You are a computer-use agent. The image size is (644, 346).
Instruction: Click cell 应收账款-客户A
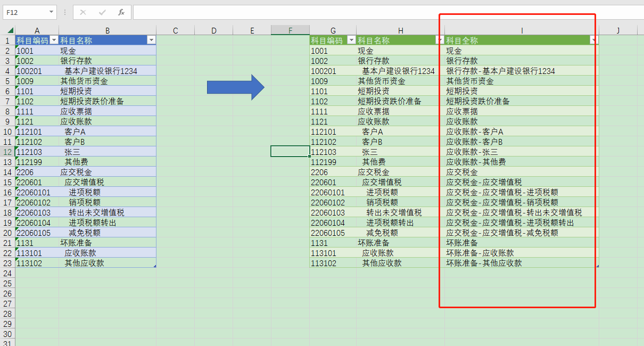point(522,131)
